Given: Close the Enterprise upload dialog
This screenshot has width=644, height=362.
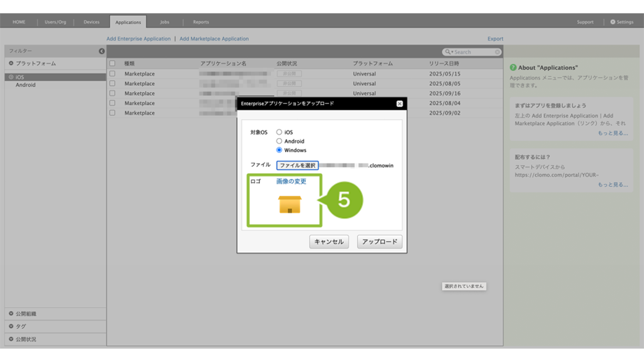Looking at the screenshot, I should coord(399,104).
